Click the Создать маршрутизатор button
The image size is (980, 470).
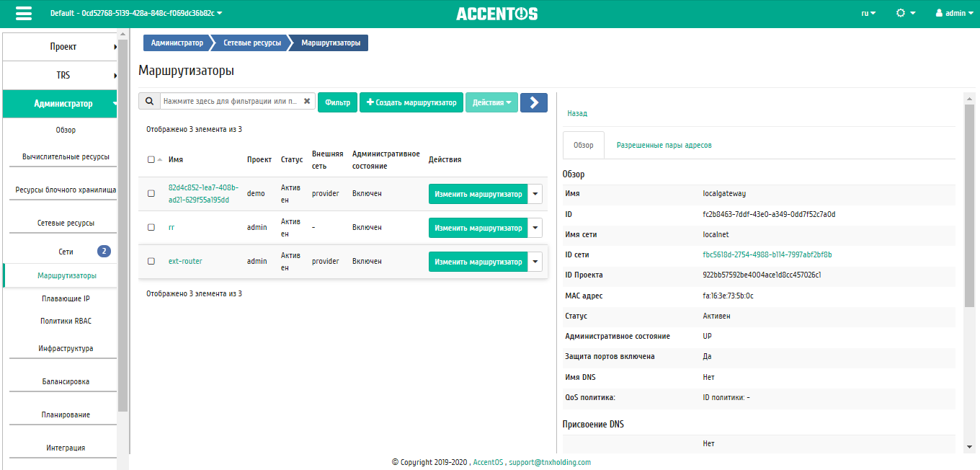click(x=411, y=102)
